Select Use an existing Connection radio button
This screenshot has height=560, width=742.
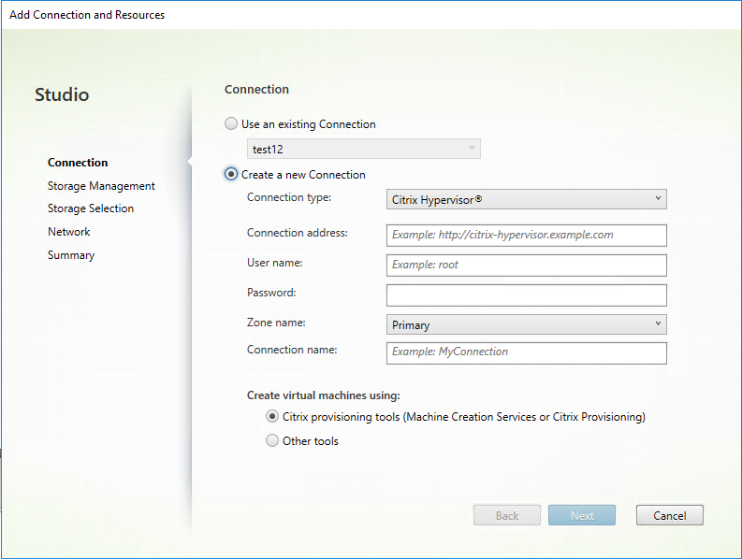coord(231,124)
